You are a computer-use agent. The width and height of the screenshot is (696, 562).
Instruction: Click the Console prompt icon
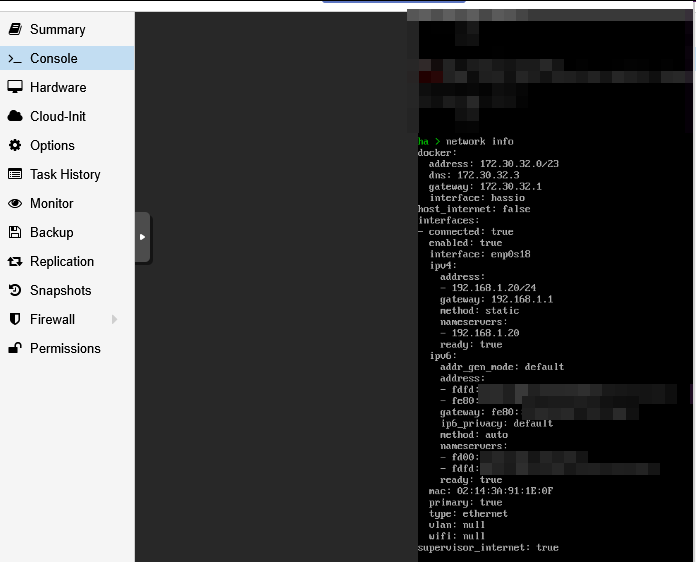[x=15, y=59]
